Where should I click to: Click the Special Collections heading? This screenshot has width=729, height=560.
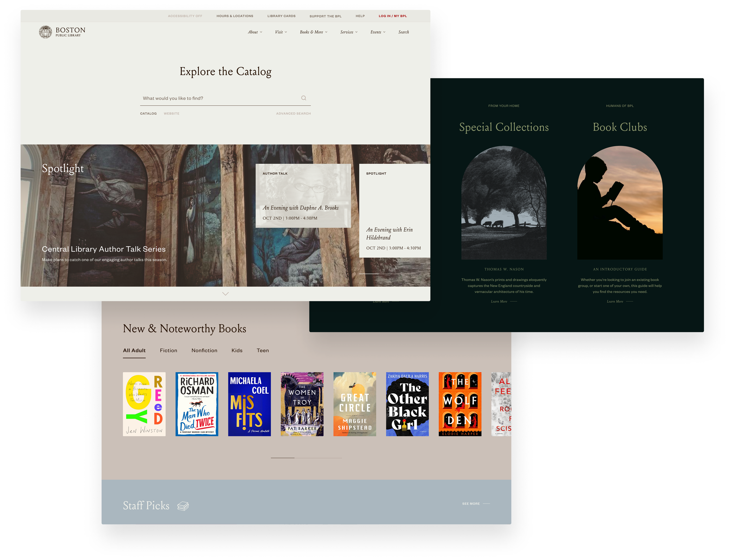point(504,127)
